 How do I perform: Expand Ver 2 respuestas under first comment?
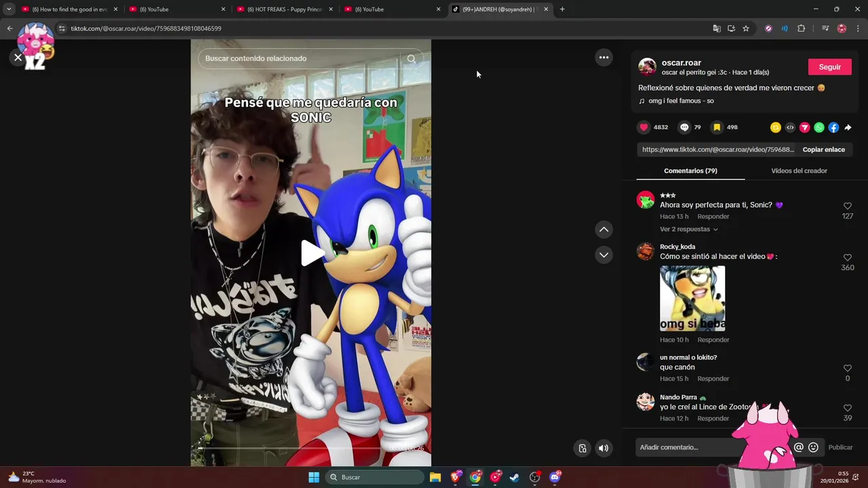click(688, 229)
